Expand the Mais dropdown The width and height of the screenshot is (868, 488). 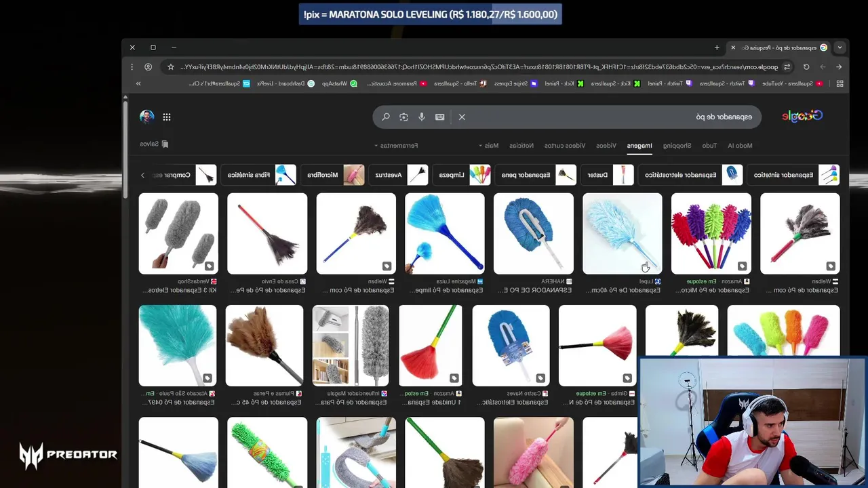488,145
